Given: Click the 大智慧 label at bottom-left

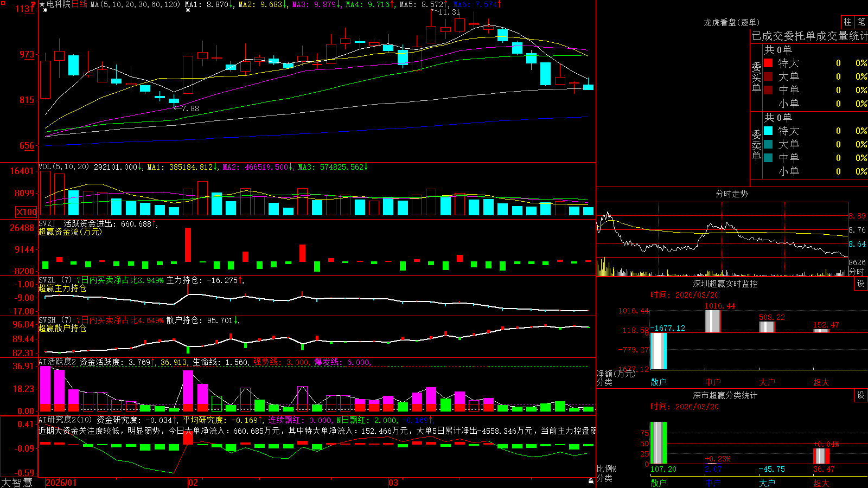Looking at the screenshot, I should point(17,483).
